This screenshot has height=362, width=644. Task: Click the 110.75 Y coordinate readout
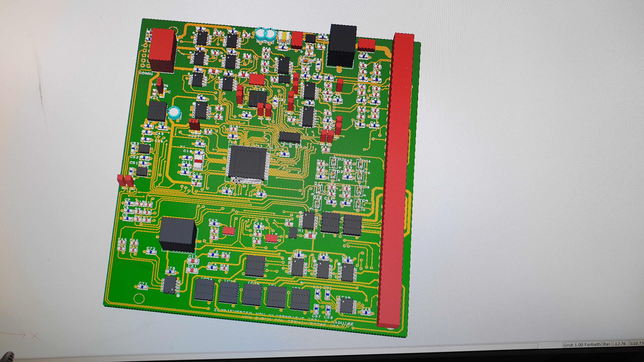click(636, 343)
